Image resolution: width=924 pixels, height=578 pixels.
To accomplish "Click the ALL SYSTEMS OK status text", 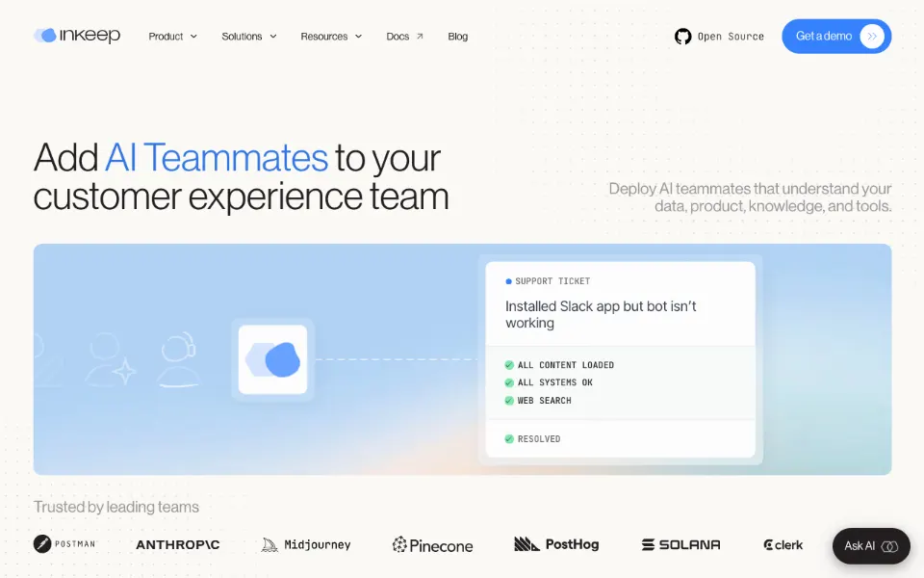I will 555,382.
